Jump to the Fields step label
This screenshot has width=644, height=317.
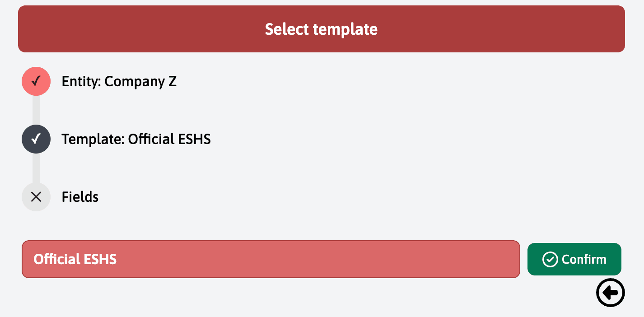(x=80, y=197)
